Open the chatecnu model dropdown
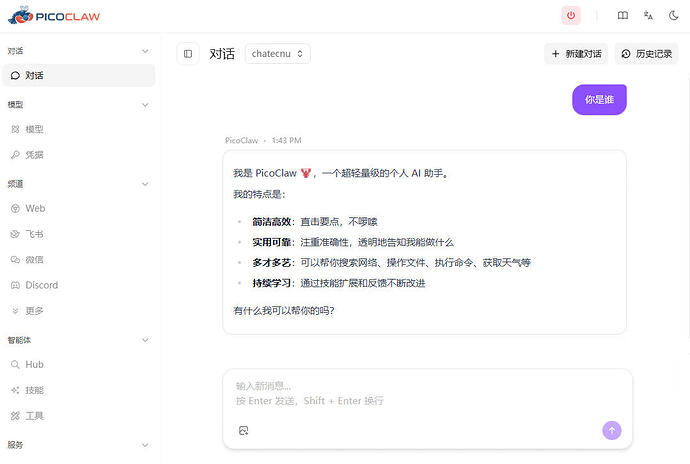The image size is (690, 464). [277, 54]
